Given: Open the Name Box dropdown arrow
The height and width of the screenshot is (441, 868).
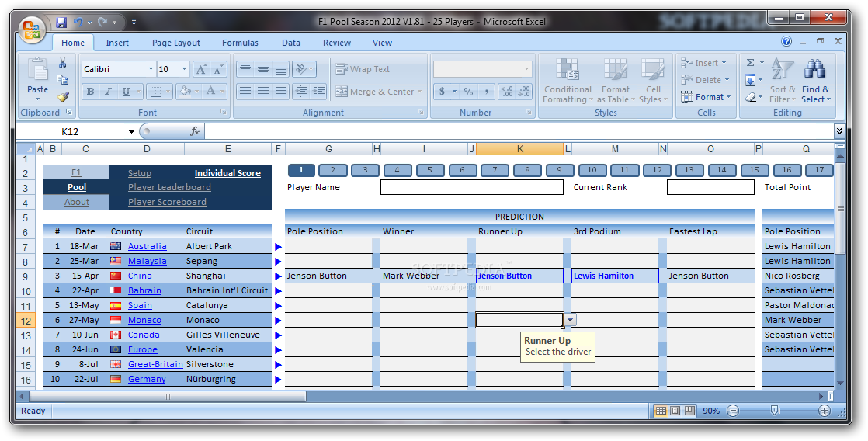Looking at the screenshot, I should 131,132.
